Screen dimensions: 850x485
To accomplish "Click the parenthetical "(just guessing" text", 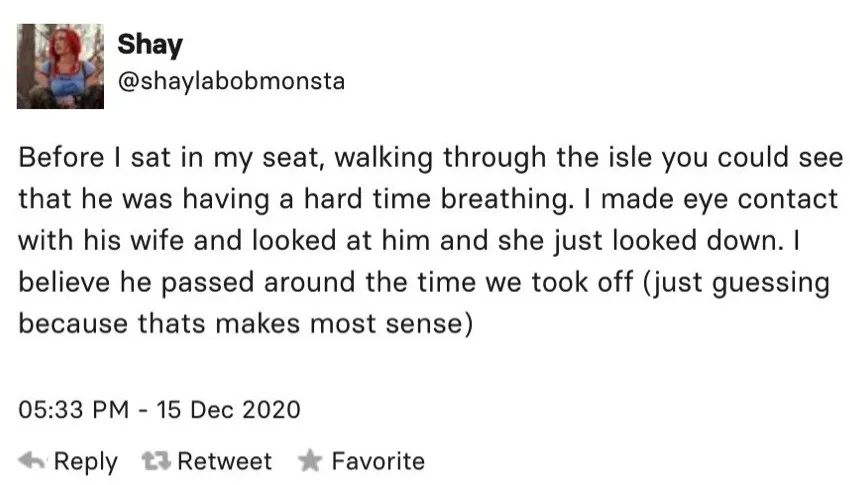I will coord(736,283).
